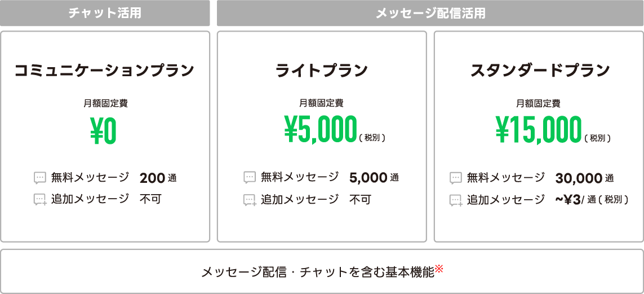Viewport: 644px width, 294px height.
Task: Click the red ※ footnote mark
Action: pos(439,269)
